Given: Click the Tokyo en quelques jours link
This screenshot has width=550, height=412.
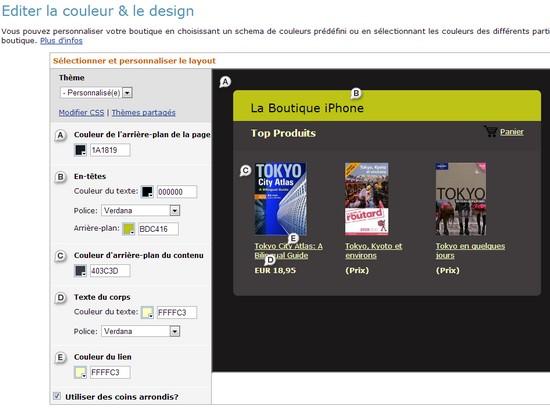Looking at the screenshot, I should [470, 251].
